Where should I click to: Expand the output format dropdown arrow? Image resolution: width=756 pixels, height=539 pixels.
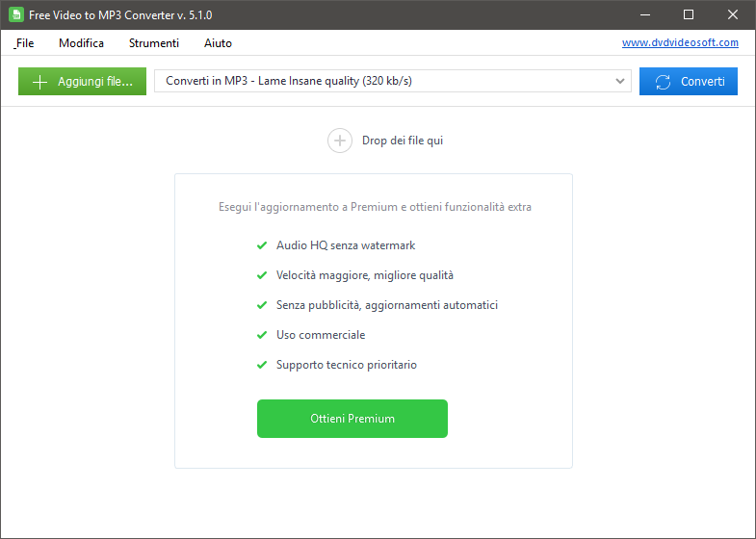tap(620, 81)
